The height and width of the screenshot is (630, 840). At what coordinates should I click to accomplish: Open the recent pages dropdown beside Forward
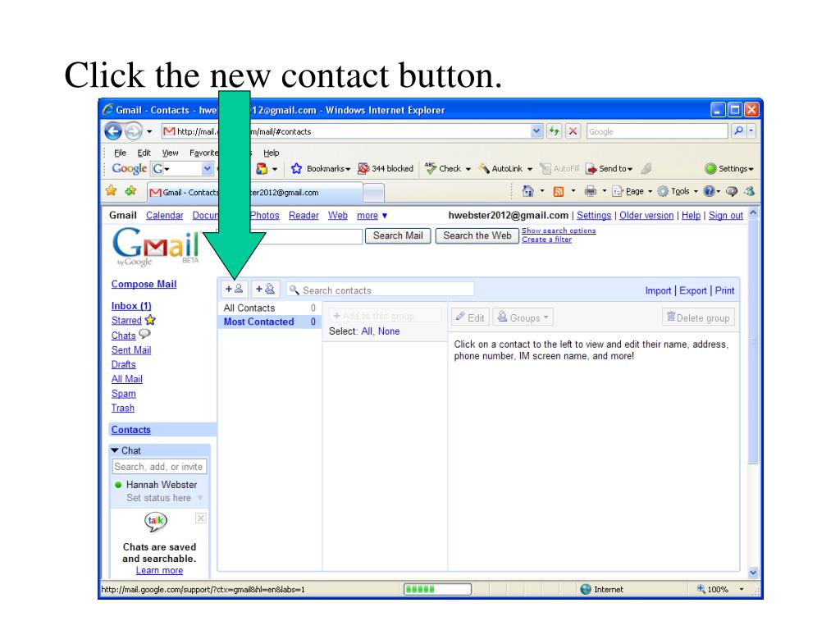(149, 131)
